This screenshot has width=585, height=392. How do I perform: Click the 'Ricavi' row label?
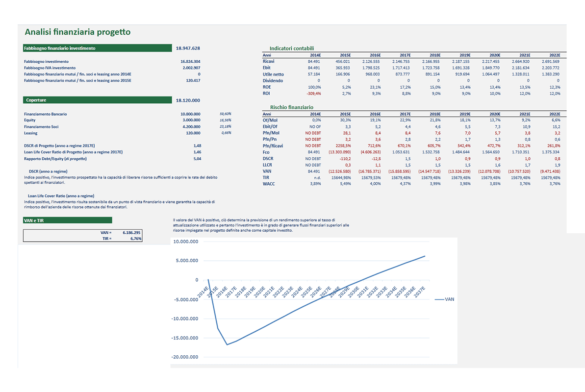pos(268,62)
